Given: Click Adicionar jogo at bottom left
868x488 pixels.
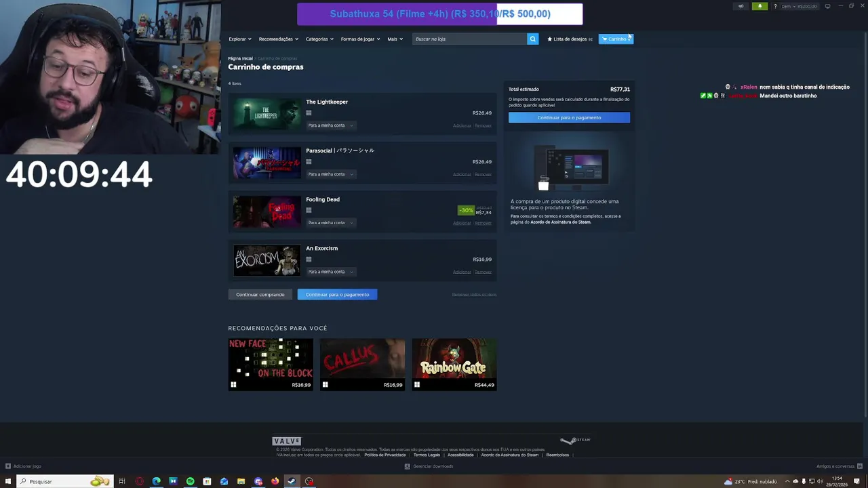Looking at the screenshot, I should coord(24,466).
